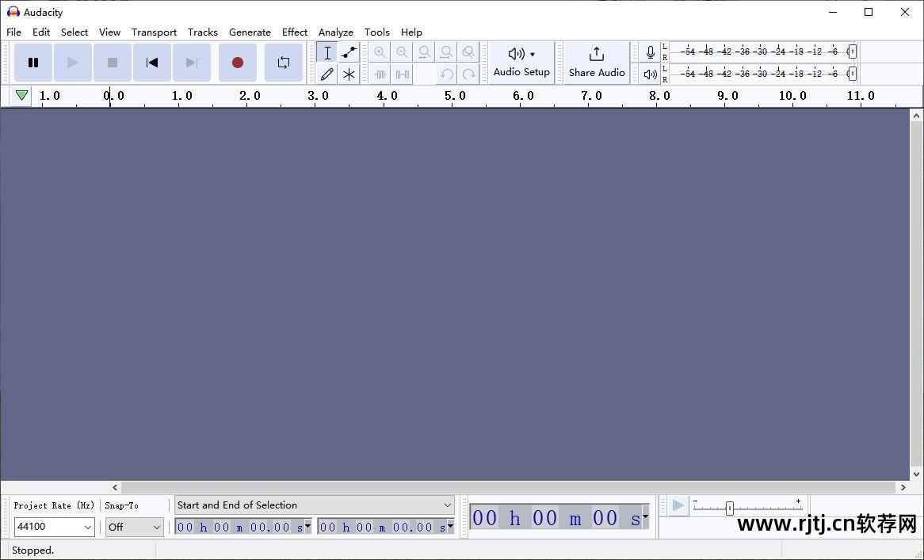Open the Effect menu
This screenshot has width=924, height=560.
(x=295, y=32)
